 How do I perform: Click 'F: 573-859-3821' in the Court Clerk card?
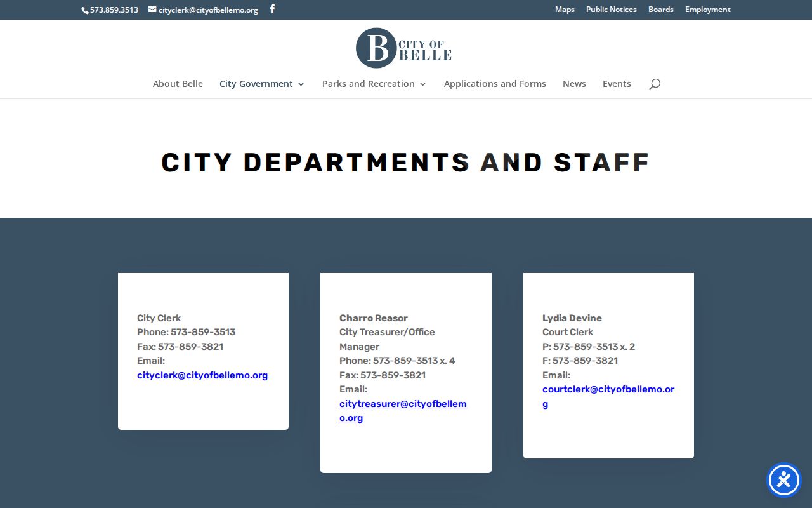pyautogui.click(x=580, y=361)
